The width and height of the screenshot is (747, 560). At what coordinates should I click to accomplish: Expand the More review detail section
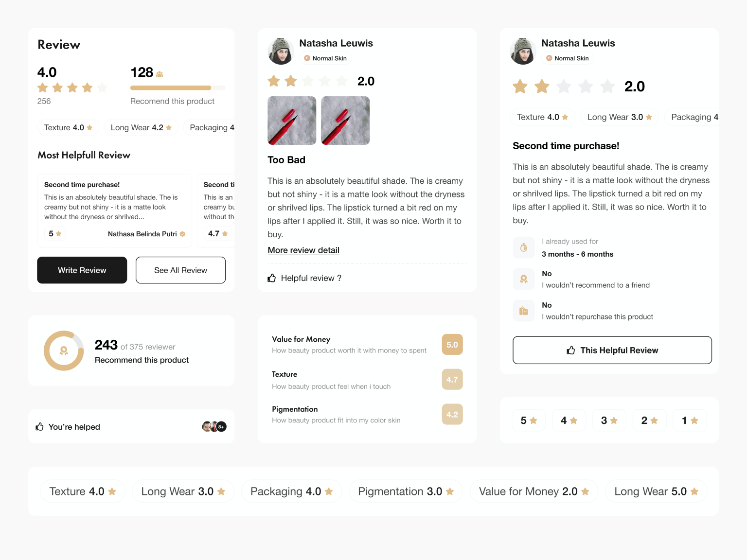[303, 250]
